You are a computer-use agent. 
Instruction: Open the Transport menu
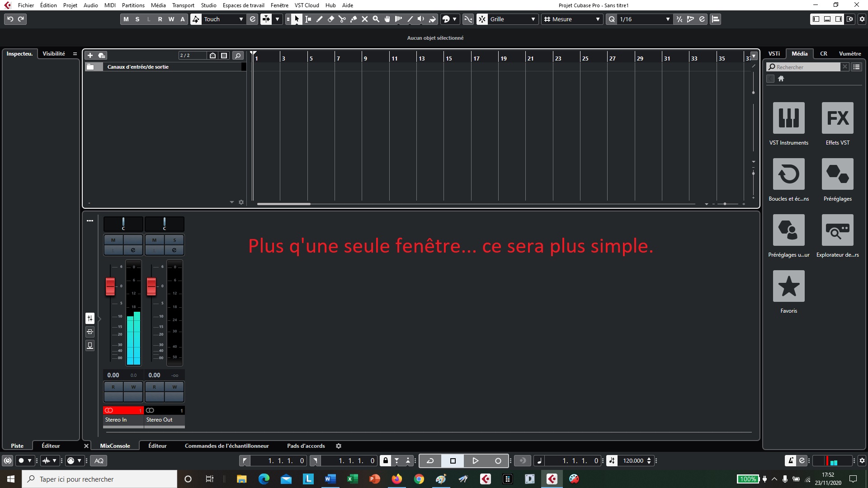click(x=183, y=5)
